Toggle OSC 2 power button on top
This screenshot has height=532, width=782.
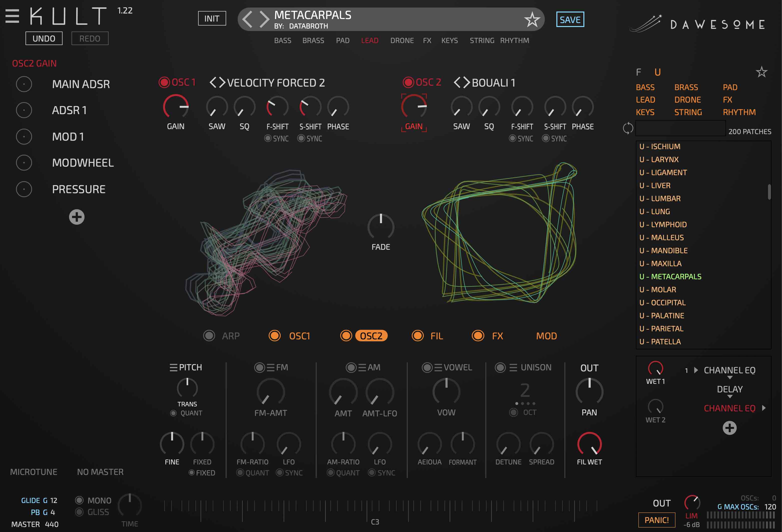pyautogui.click(x=408, y=82)
